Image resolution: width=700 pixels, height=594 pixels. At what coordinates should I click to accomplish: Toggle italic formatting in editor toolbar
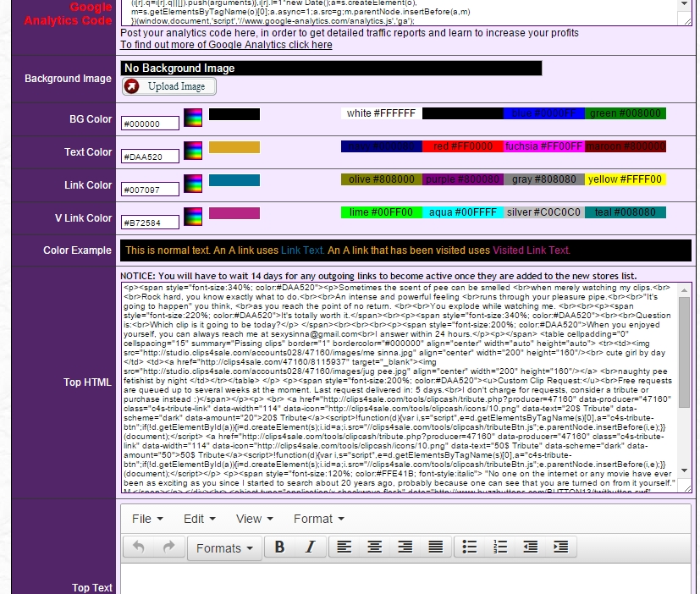click(x=310, y=547)
